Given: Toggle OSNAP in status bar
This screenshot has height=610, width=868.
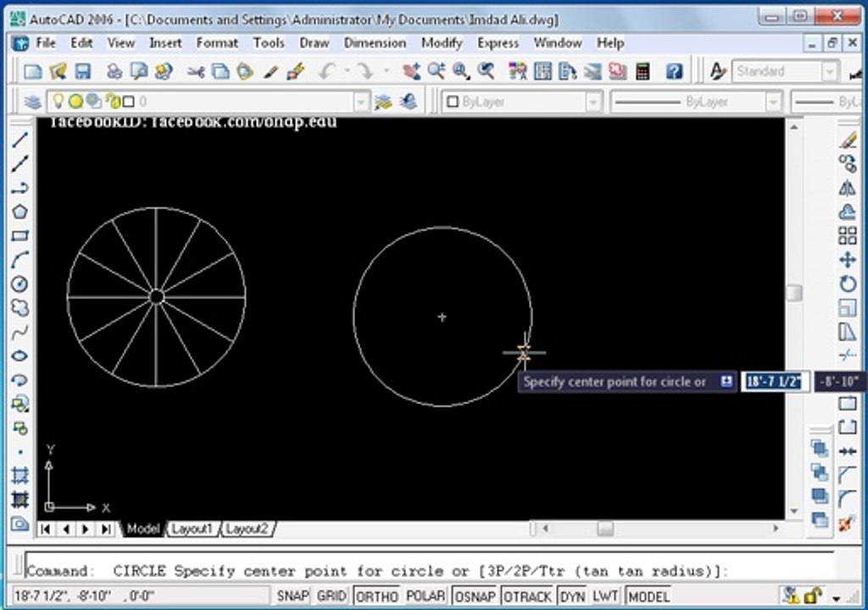Looking at the screenshot, I should click(475, 596).
